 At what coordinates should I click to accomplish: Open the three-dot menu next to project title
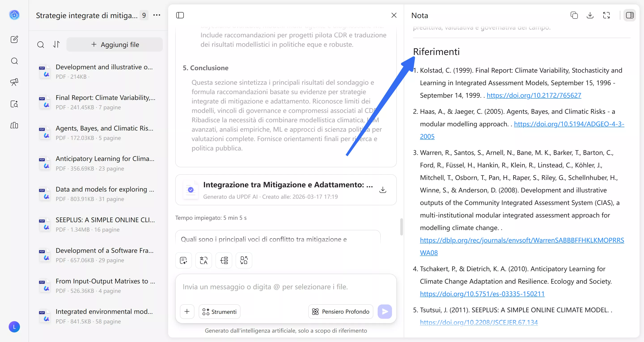tap(157, 15)
